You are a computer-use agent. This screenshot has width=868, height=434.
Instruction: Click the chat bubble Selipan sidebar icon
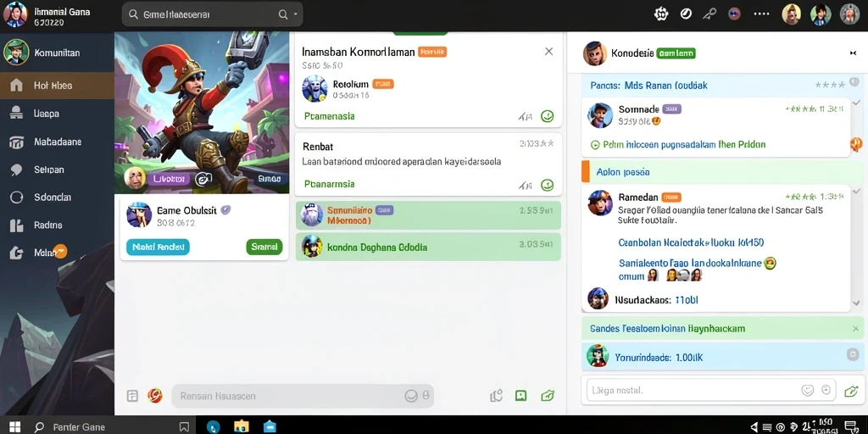pos(17,170)
